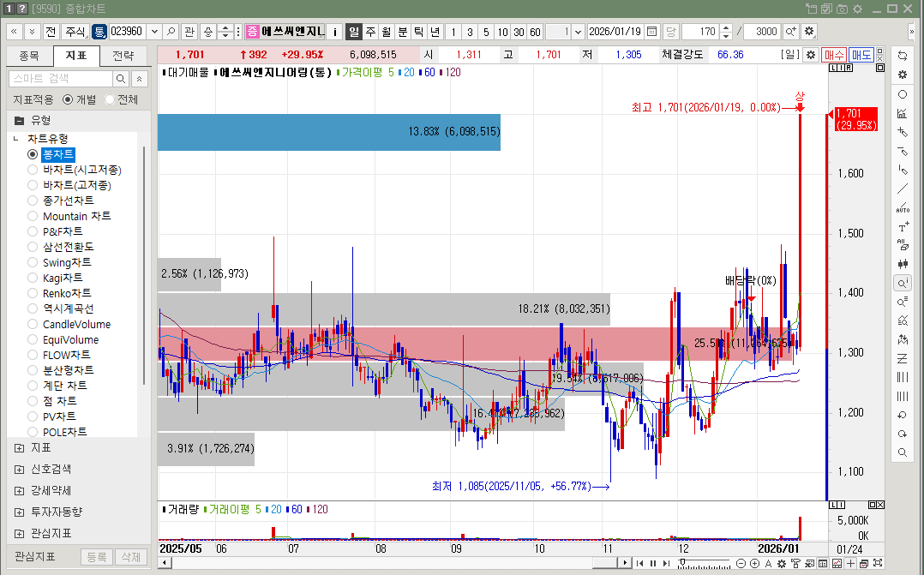This screenshot has width=924, height=575.
Task: Click the 관 watchlist button
Action: coord(189,32)
